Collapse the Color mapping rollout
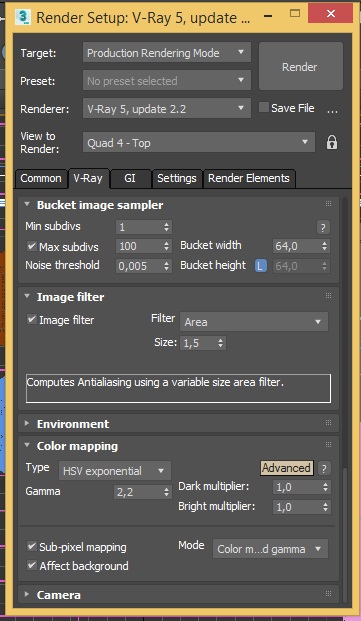 point(27,445)
